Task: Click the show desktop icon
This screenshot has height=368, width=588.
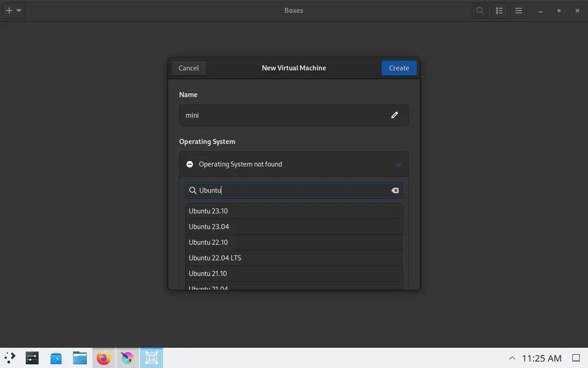Action: point(576,358)
